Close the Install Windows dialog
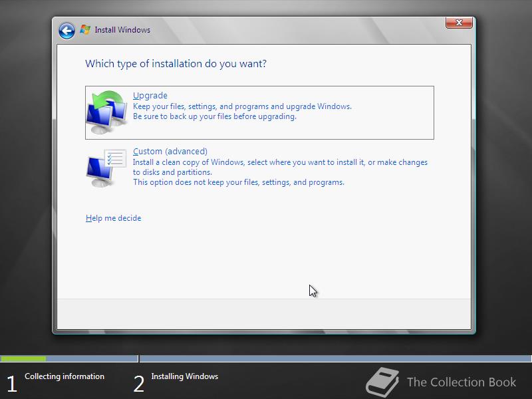Image resolution: width=532 pixels, height=399 pixels. click(459, 23)
